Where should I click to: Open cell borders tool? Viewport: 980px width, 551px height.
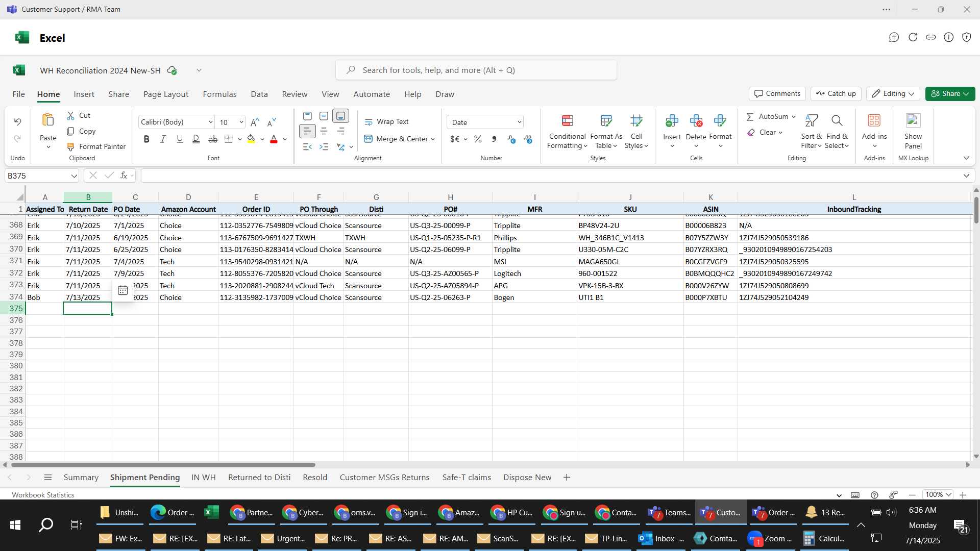pyautogui.click(x=229, y=139)
